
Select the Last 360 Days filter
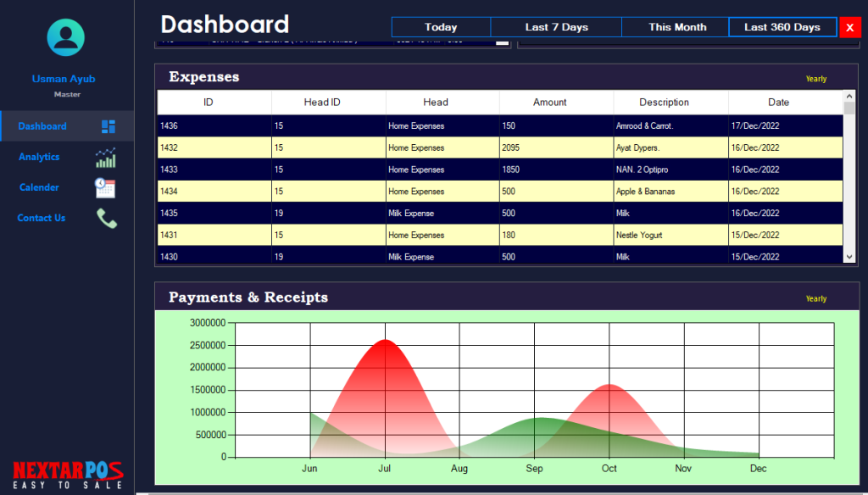[x=782, y=27]
